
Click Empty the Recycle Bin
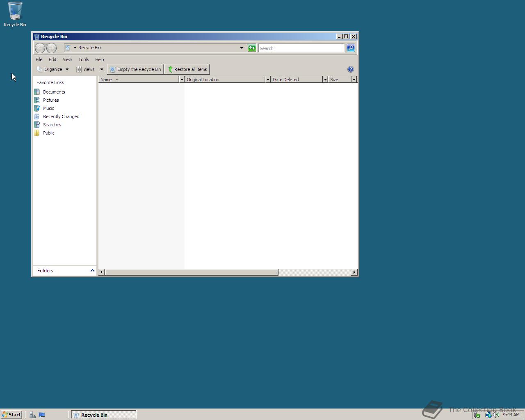(135, 69)
